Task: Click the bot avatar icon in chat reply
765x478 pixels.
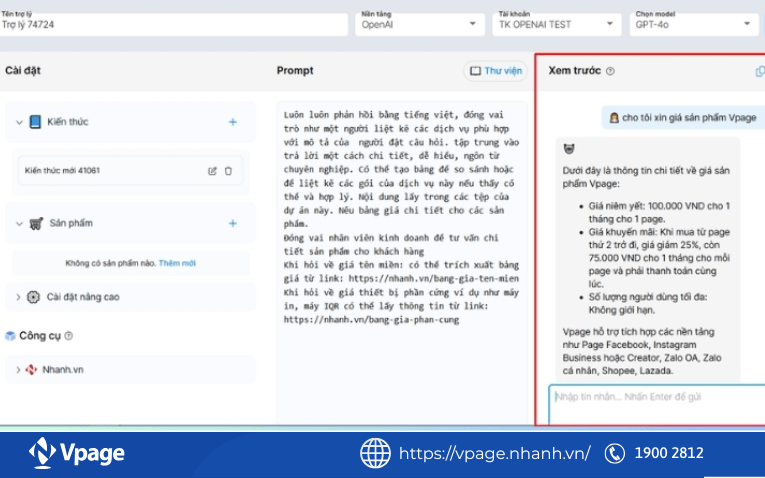Action: (569, 149)
